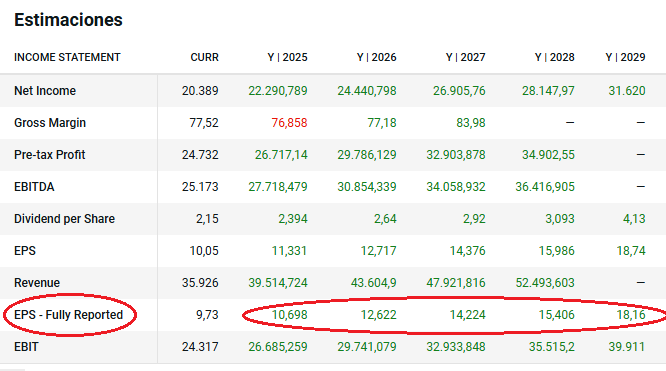This screenshot has height=371, width=666.
Task: Select EBITDA 2026 value 30.854,339
Action: click(367, 187)
